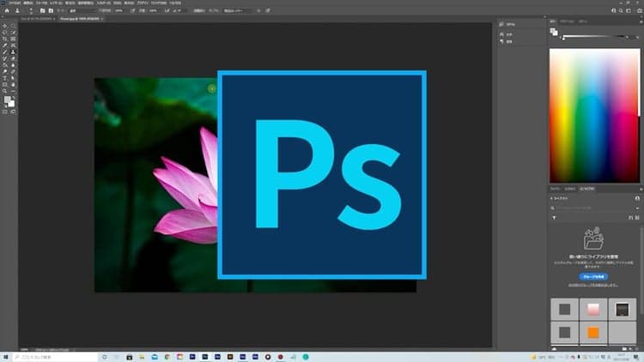Image resolution: width=644 pixels, height=362 pixels.
Task: Select the Brush tool
Action: point(5,52)
